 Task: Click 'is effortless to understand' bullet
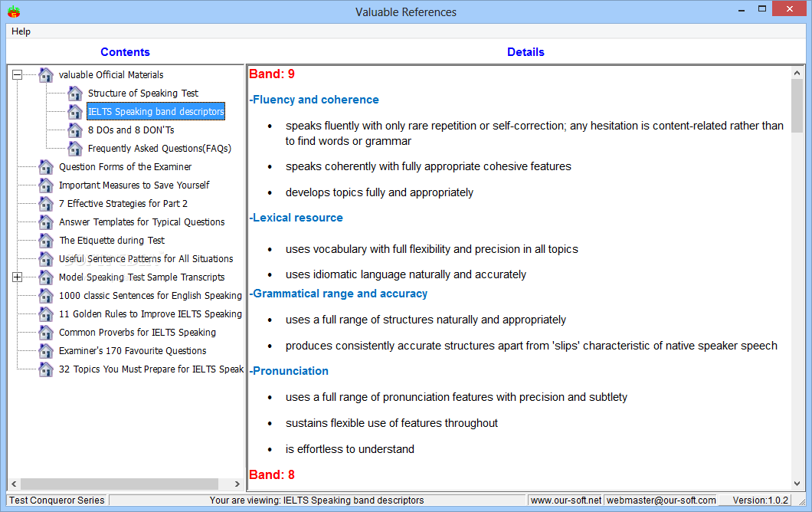pos(349,449)
